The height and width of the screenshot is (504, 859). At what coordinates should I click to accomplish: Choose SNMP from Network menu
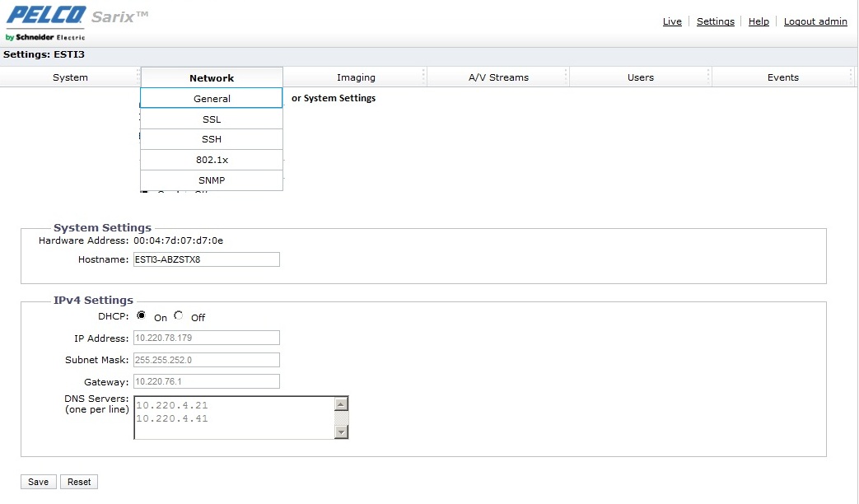[212, 180]
